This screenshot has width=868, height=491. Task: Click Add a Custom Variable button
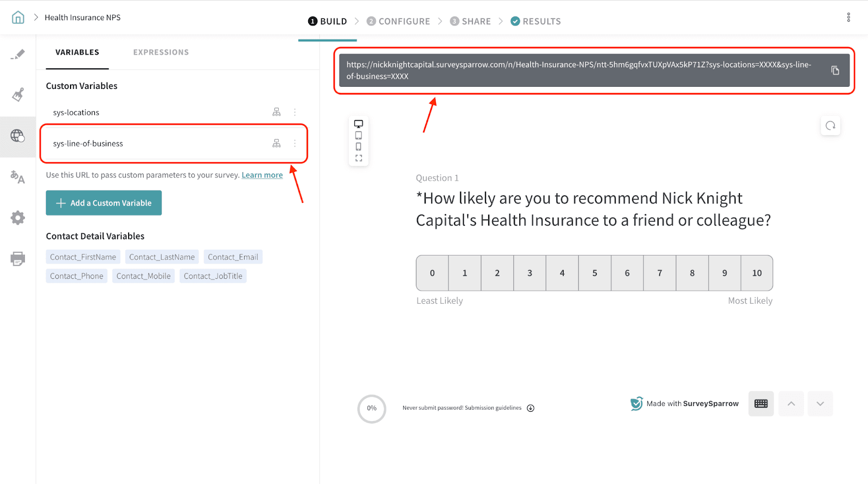pyautogui.click(x=104, y=203)
